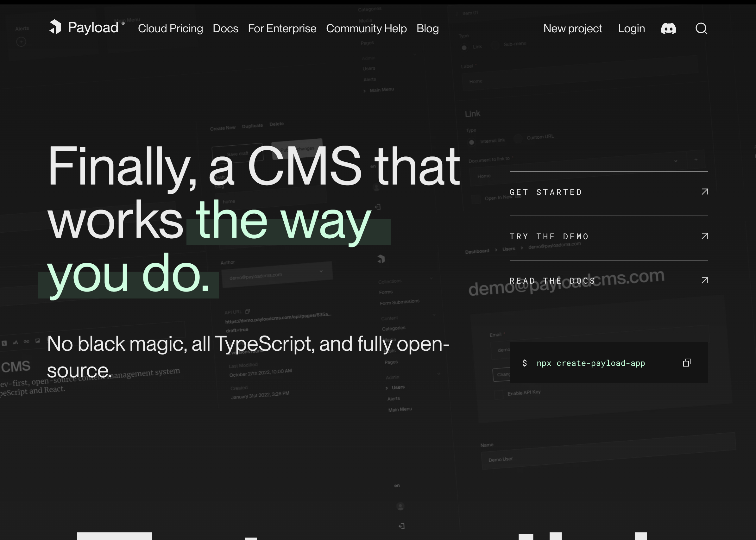
Task: Click the Login link
Action: point(631,28)
